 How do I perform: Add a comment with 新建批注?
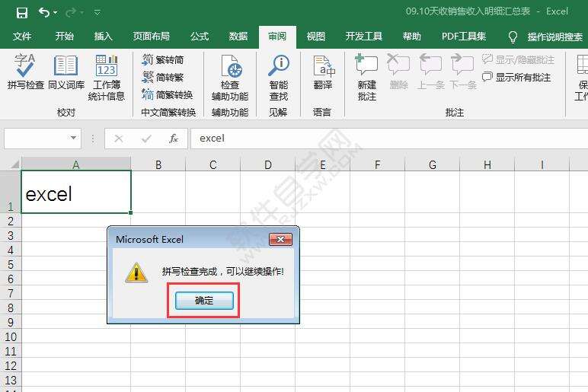(x=367, y=77)
